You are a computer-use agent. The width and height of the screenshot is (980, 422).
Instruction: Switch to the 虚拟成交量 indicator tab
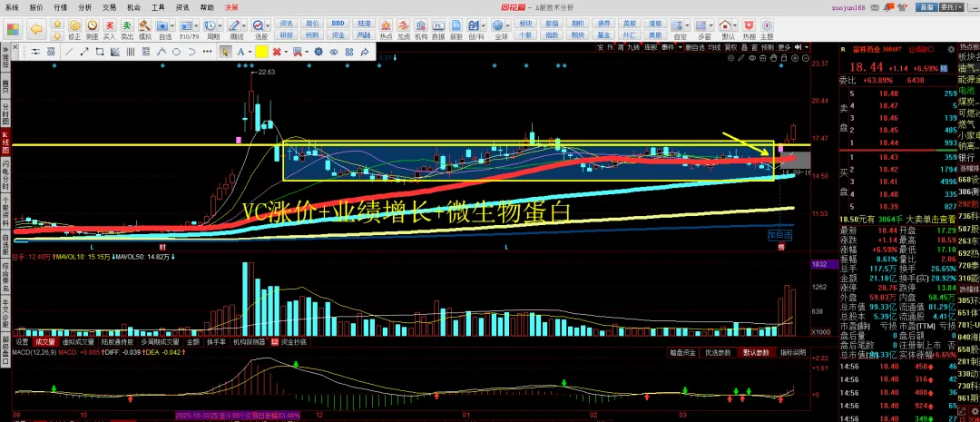(x=78, y=342)
